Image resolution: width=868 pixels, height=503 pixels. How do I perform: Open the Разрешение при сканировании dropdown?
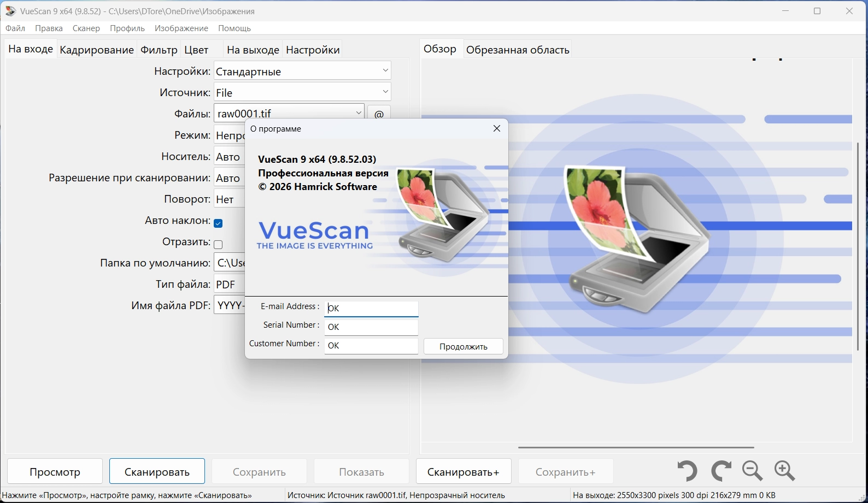click(x=230, y=178)
